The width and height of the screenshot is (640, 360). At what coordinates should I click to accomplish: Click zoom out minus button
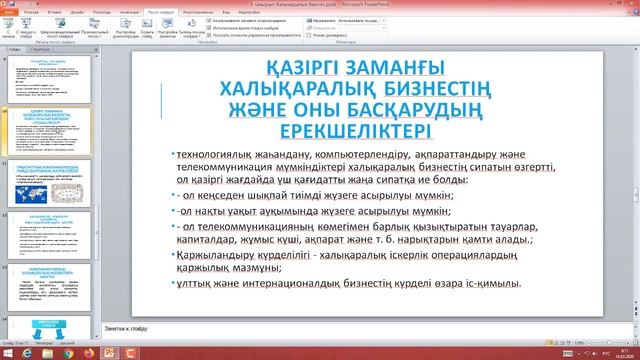pos(589,343)
